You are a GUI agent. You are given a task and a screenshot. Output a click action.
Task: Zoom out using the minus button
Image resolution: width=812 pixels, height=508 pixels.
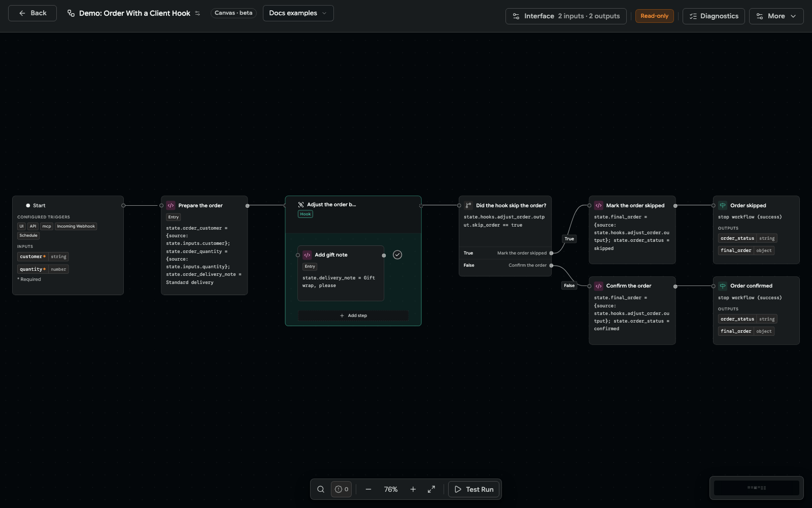point(368,489)
